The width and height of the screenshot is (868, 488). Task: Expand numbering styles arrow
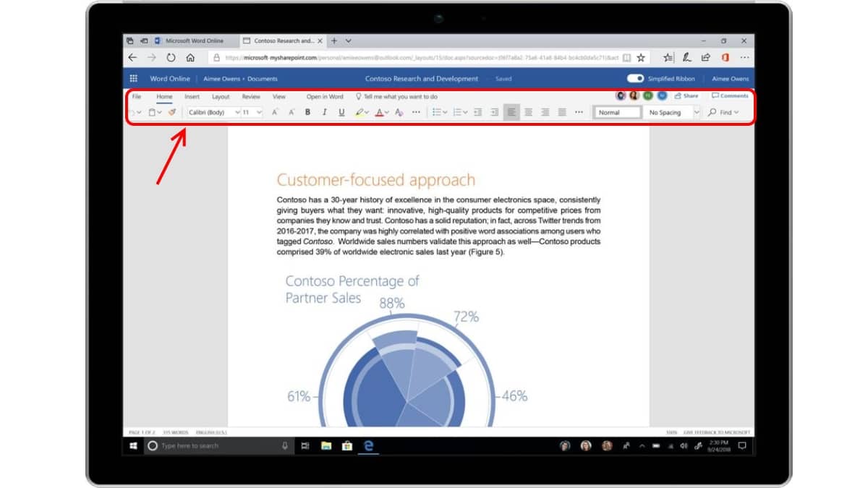coord(464,113)
